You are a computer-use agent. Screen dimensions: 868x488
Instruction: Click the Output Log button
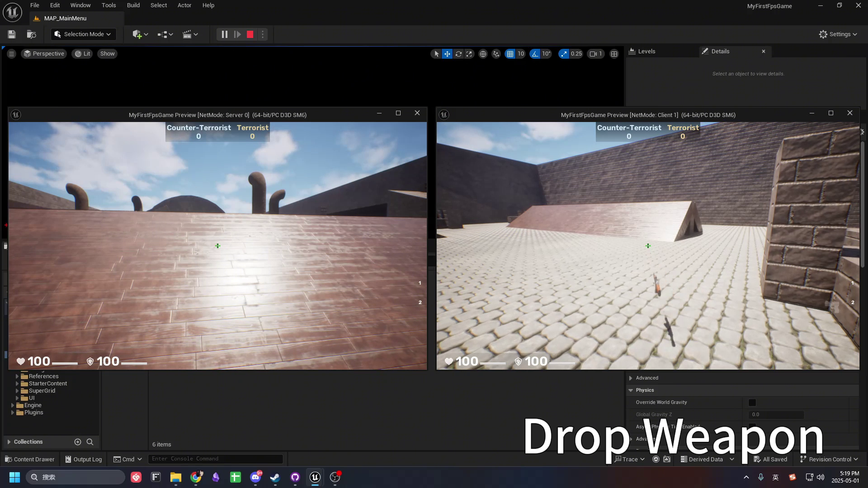pyautogui.click(x=84, y=459)
